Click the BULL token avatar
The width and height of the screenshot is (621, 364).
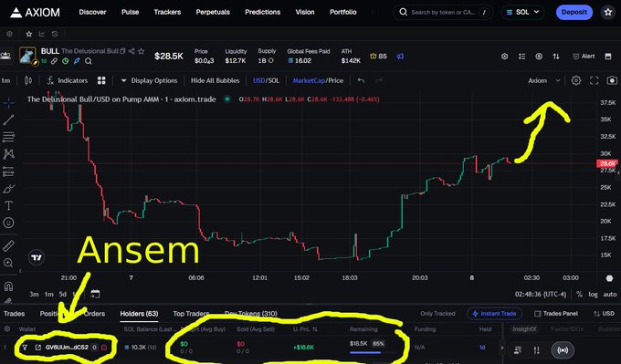(27, 56)
